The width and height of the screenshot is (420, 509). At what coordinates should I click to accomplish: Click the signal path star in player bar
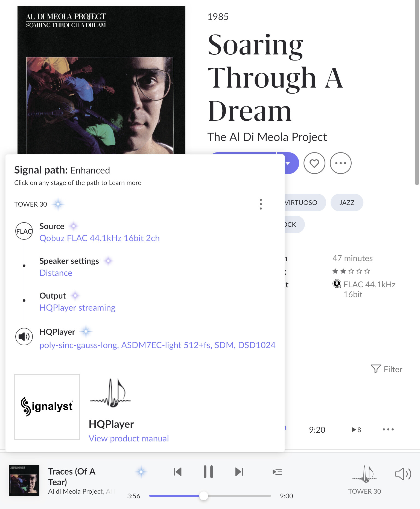[141, 472]
